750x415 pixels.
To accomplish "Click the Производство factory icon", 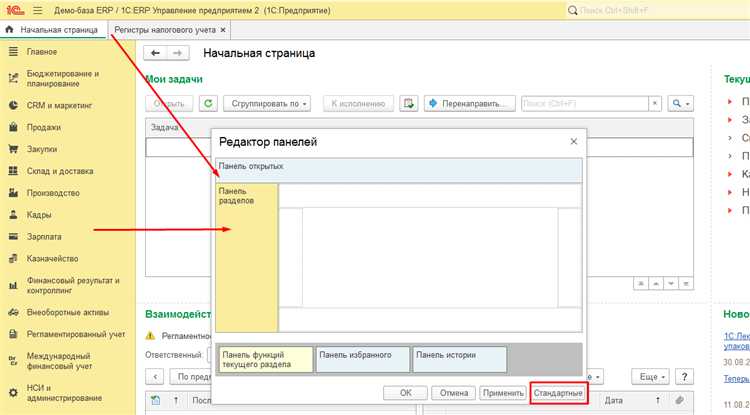I will (x=13, y=193).
